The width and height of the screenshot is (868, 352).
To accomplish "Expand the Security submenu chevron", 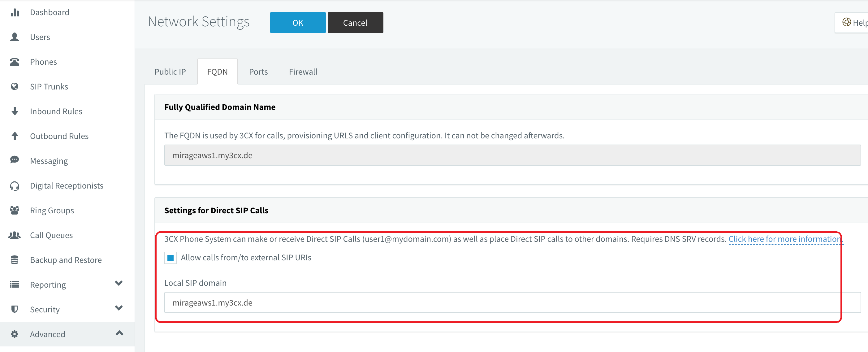I will tap(119, 308).
